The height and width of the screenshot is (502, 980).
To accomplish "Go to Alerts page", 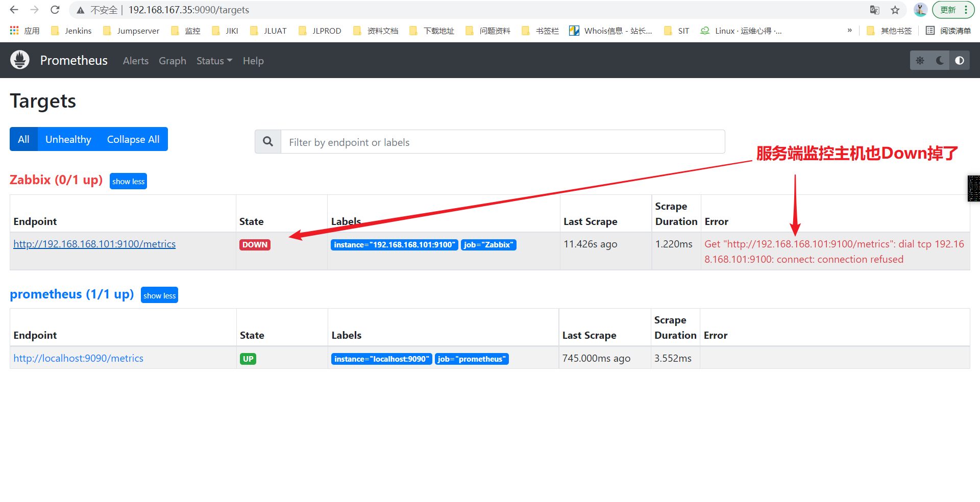I will tap(136, 61).
